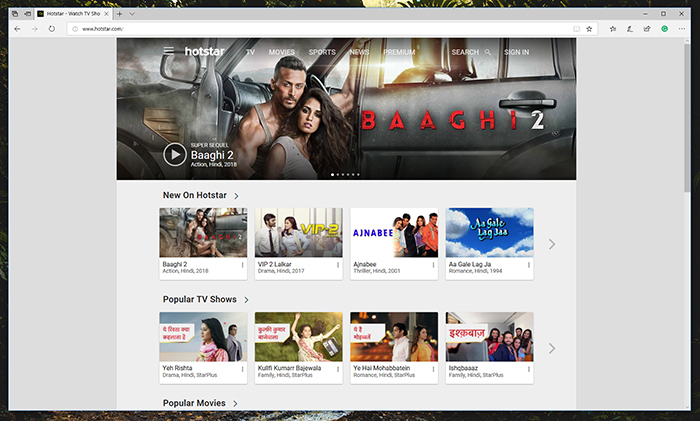Screen dimensions: 700x421
Task: Open the Kullfi Kumarr Bajewala thumbnail
Action: click(x=299, y=337)
